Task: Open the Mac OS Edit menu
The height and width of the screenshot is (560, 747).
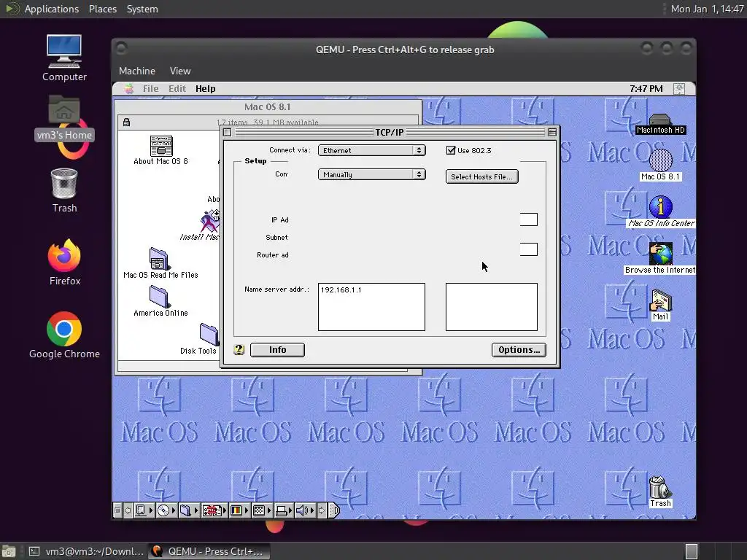Action: point(177,88)
